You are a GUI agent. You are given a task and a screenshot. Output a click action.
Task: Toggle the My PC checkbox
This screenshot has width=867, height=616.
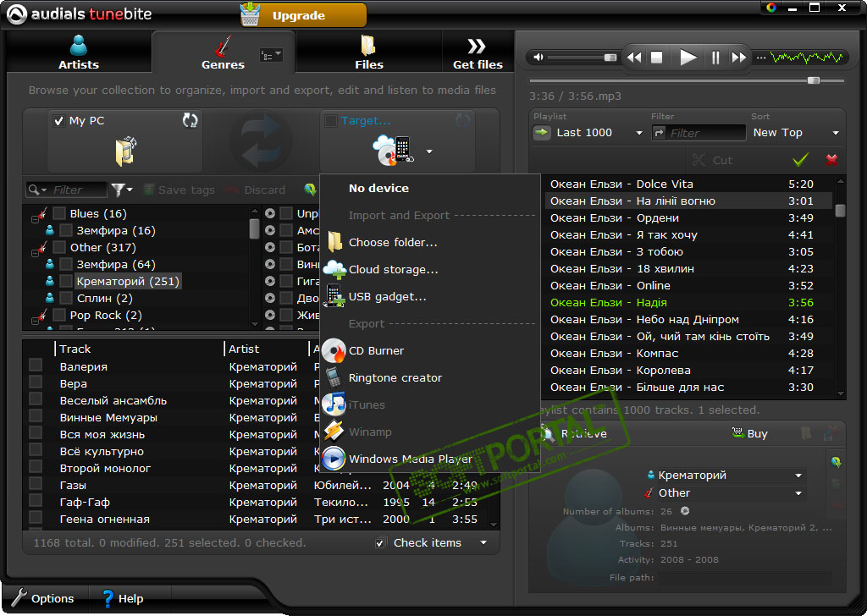click(x=58, y=120)
